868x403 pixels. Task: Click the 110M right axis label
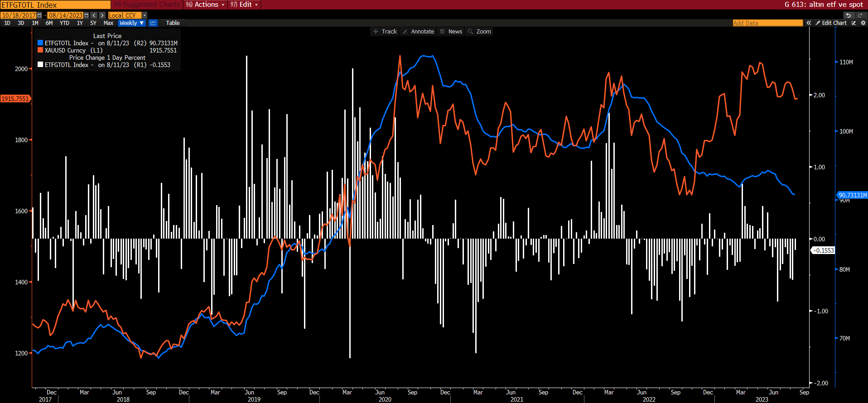(846, 62)
